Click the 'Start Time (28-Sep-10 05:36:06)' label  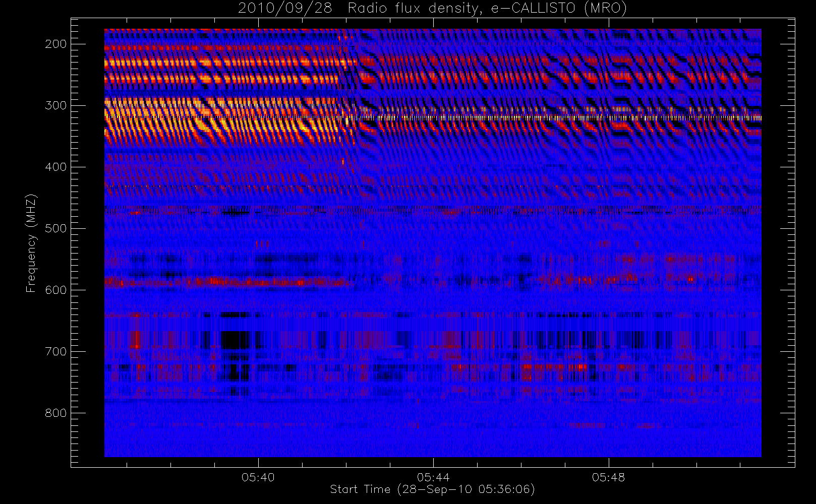click(x=432, y=489)
